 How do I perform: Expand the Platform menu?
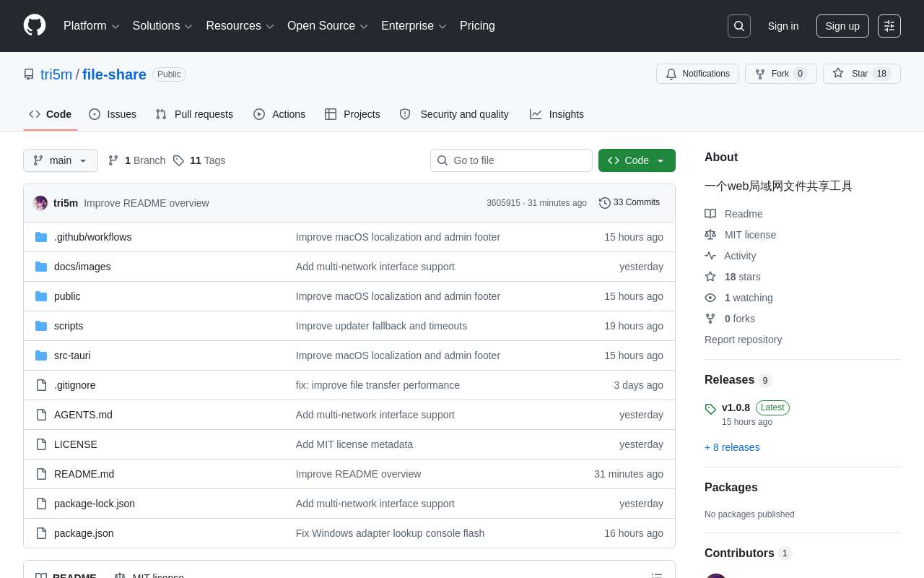pos(92,26)
